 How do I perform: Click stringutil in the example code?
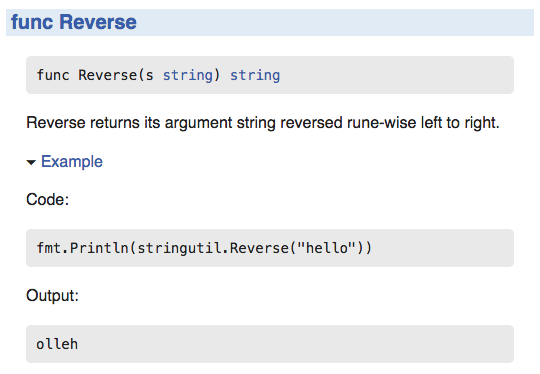click(179, 248)
